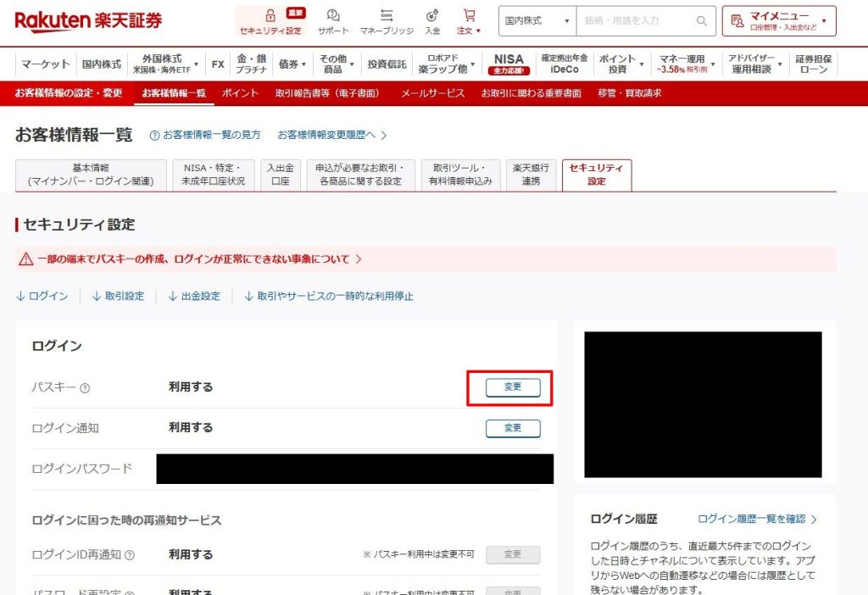Click the Money Bridge transfer icon

coord(387,15)
